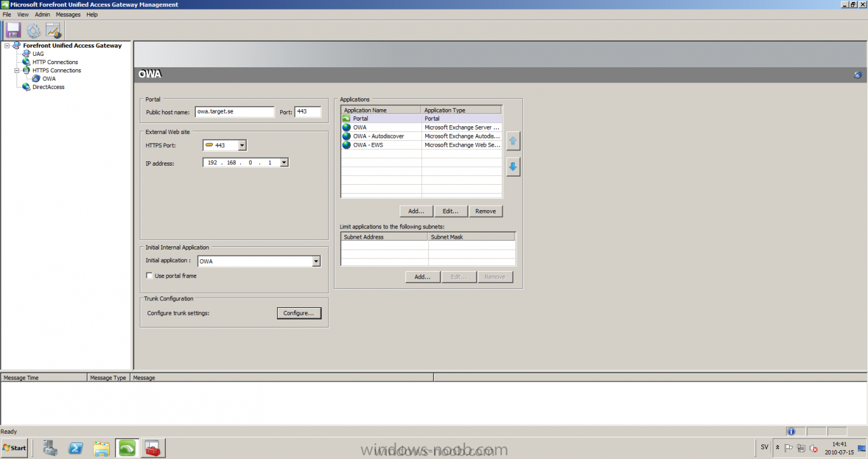Click the Action Center flag tray icon
This screenshot has width=868, height=459.
[x=789, y=448]
